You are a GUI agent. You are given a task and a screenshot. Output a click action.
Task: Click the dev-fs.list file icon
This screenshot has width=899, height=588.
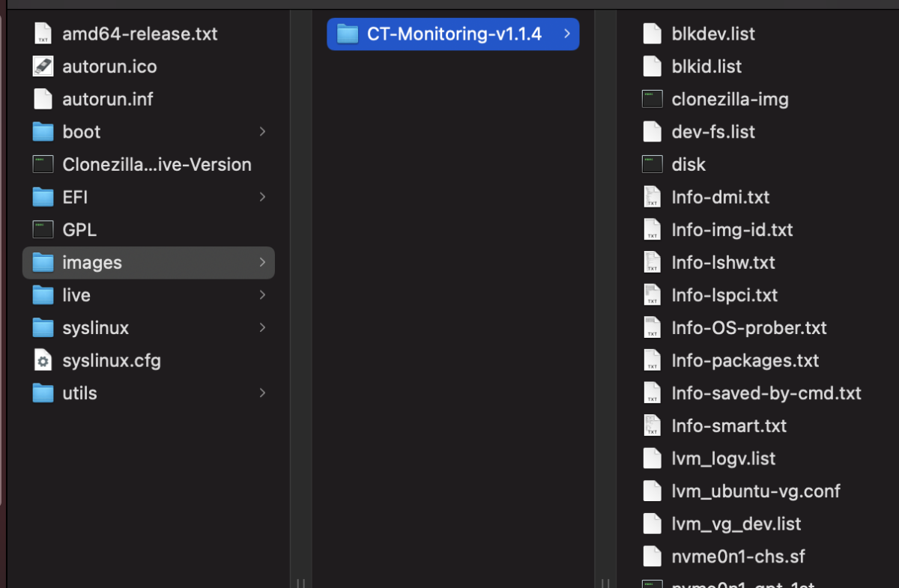pos(653,132)
